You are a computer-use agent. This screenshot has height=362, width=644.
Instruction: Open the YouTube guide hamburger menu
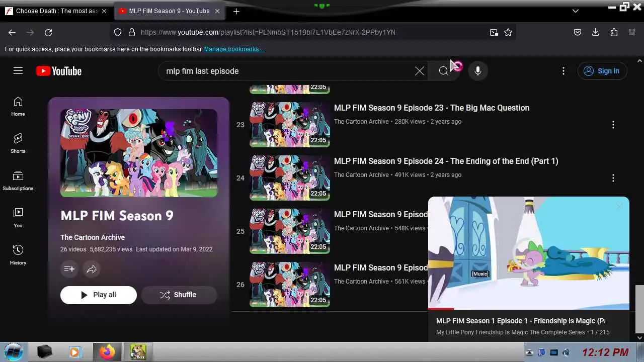(x=18, y=71)
